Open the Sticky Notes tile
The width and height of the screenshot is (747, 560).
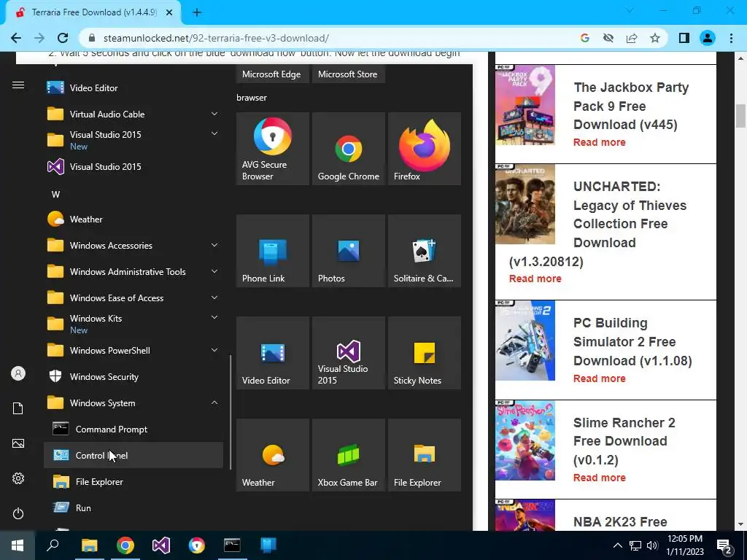425,353
